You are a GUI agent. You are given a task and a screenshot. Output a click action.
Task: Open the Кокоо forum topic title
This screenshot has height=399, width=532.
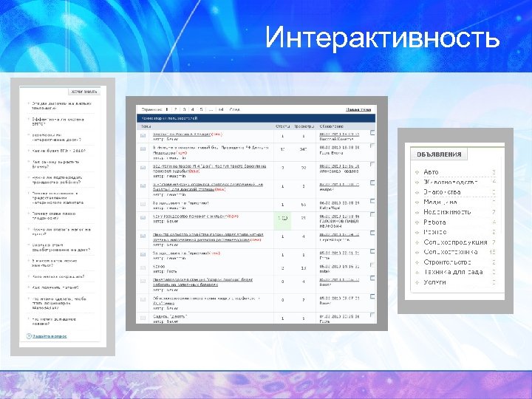(159, 266)
